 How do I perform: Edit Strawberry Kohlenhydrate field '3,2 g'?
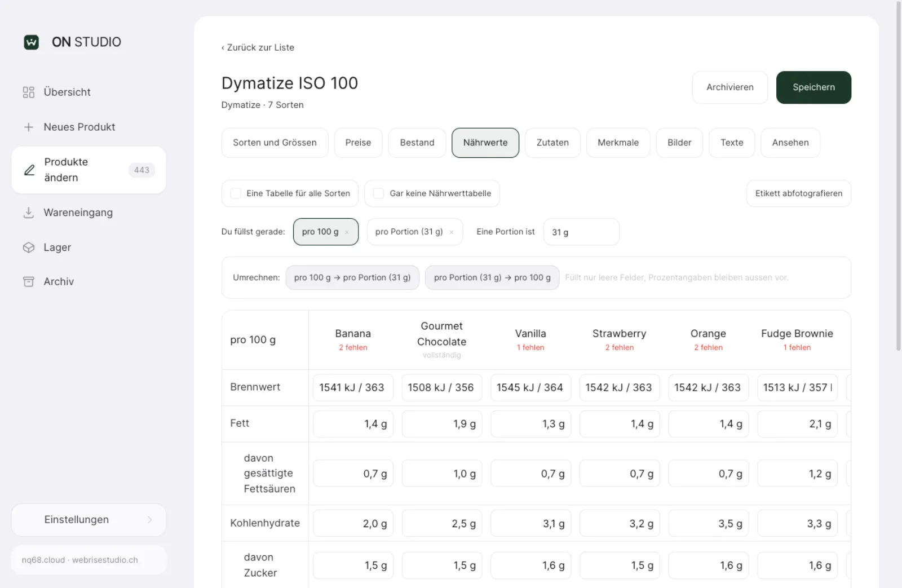coord(620,523)
